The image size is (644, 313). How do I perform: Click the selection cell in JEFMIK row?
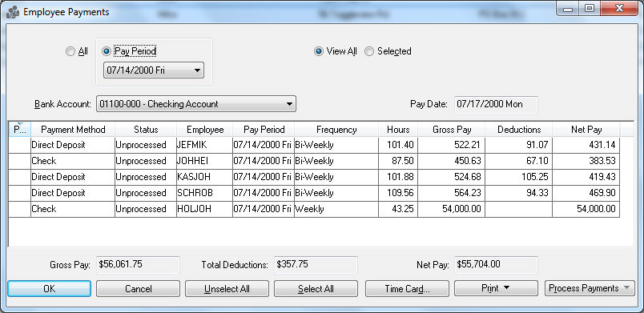[20, 145]
